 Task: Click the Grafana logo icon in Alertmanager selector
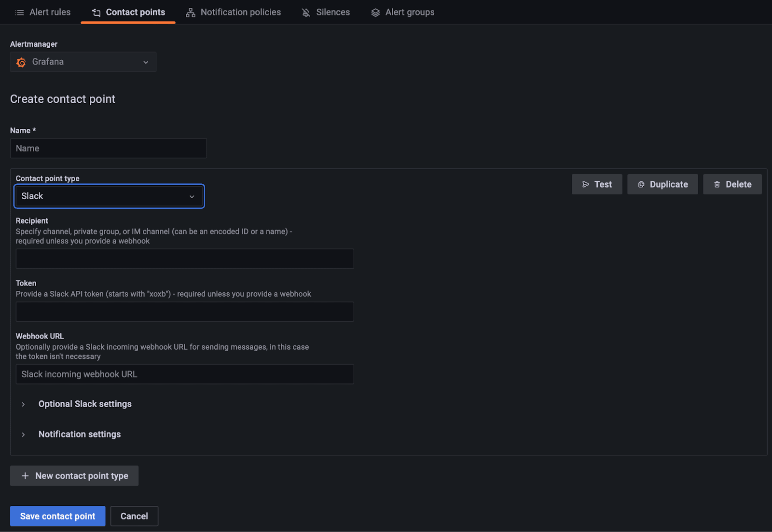pos(21,62)
